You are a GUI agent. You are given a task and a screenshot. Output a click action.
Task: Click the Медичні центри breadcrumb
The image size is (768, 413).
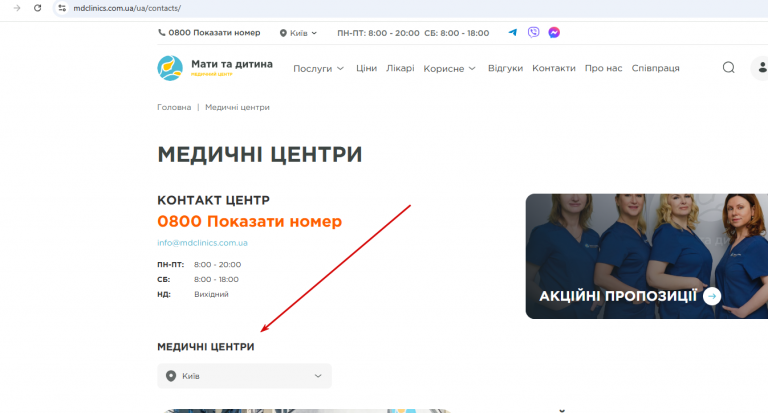coord(237,107)
